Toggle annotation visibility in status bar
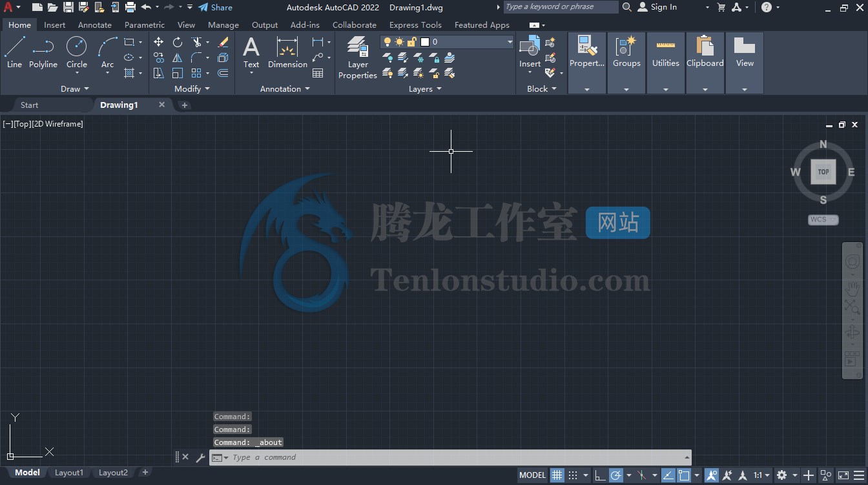Viewport: 868px width, 485px height. click(x=712, y=475)
